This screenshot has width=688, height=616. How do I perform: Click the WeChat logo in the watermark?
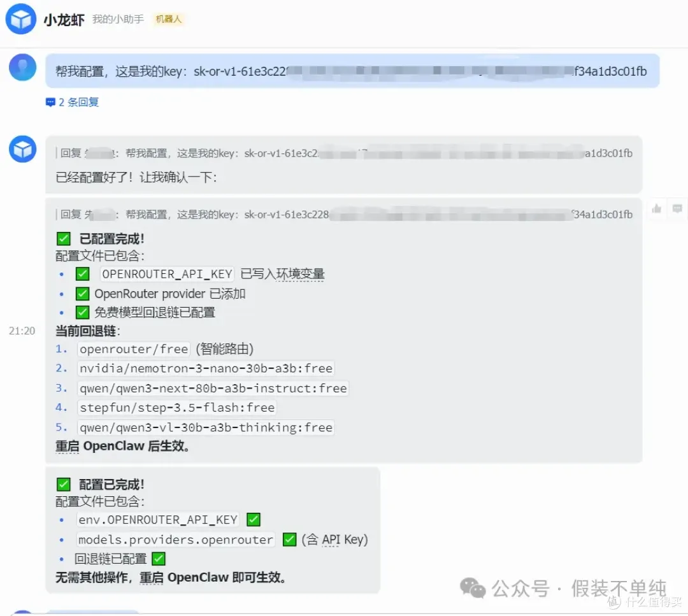(473, 588)
